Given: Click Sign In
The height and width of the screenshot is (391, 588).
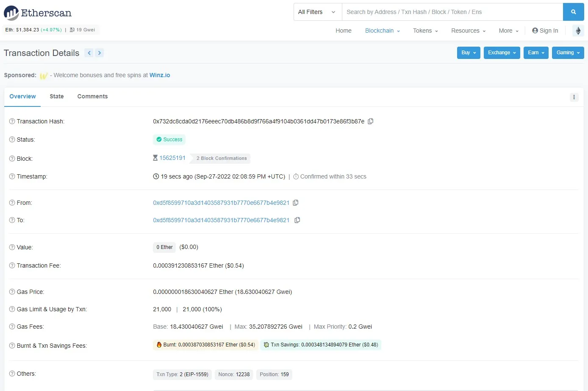Looking at the screenshot, I should click(545, 31).
